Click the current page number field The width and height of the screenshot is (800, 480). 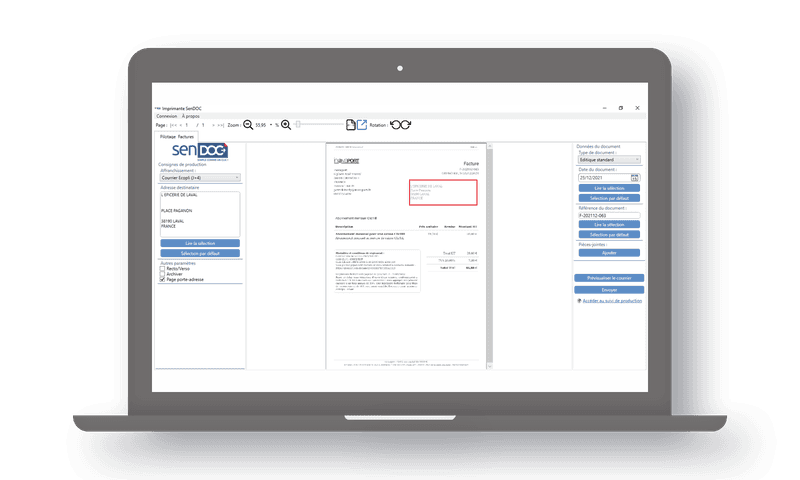[187, 125]
